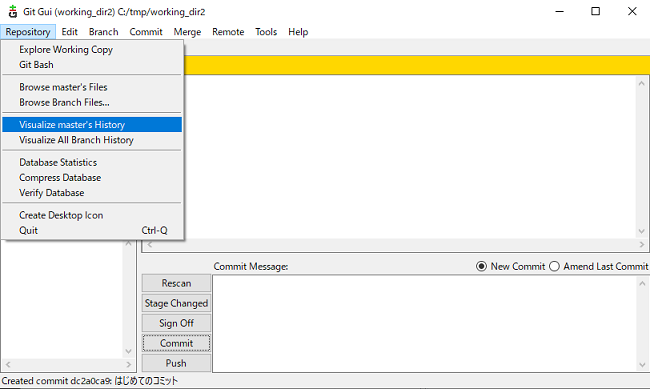This screenshot has width=650, height=389.
Task: Minimize the Git Gui window
Action: [x=559, y=11]
